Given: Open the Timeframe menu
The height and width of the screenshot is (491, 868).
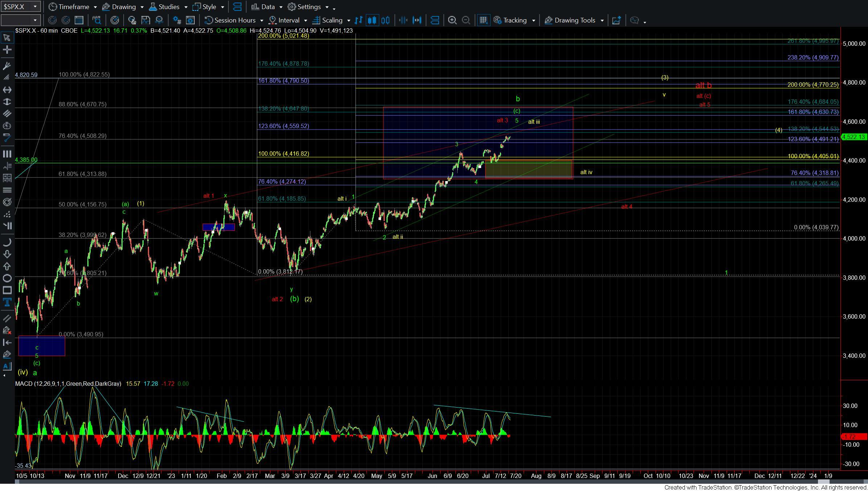Looking at the screenshot, I should click(73, 7).
